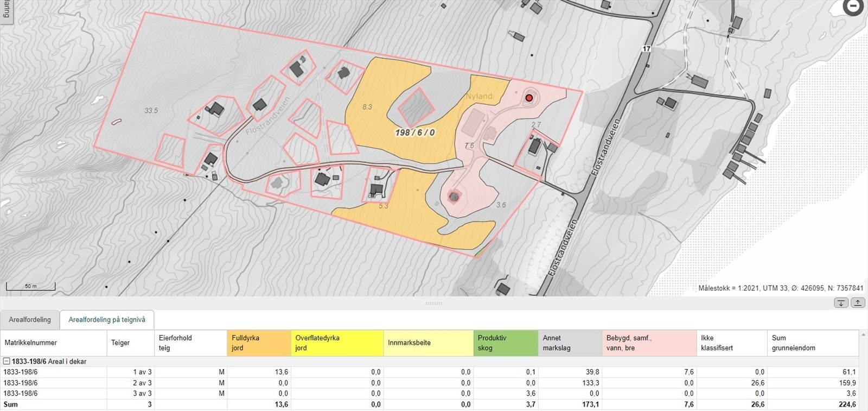Screen dimensions: 868x411
Task: Click the zoom out minus button
Action: pyautogui.click(x=854, y=7)
